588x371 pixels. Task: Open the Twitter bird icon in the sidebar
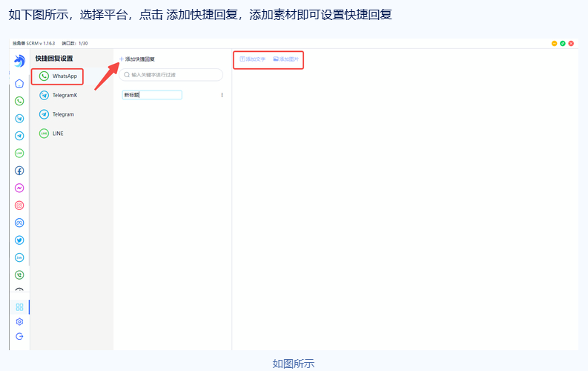pyautogui.click(x=19, y=240)
